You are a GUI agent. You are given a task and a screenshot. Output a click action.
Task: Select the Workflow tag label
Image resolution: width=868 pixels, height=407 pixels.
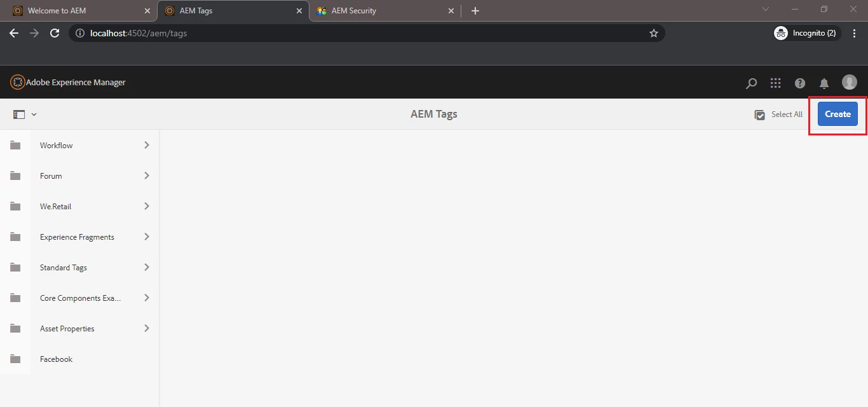click(x=56, y=145)
